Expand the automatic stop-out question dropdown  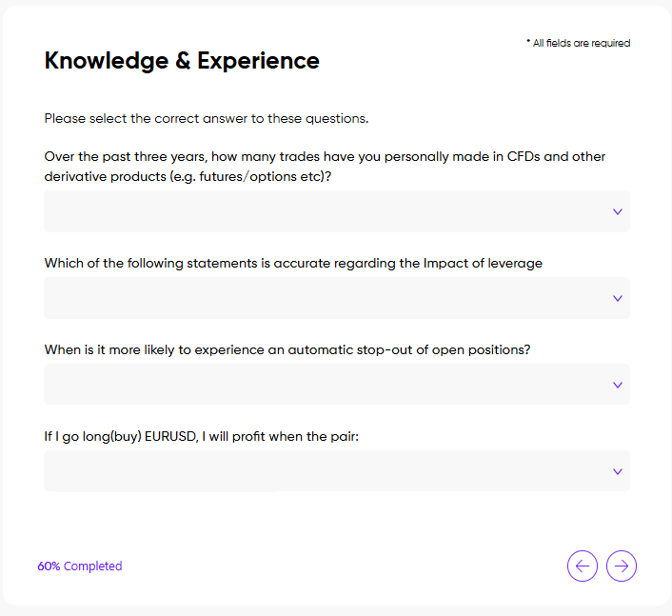[x=324, y=385]
